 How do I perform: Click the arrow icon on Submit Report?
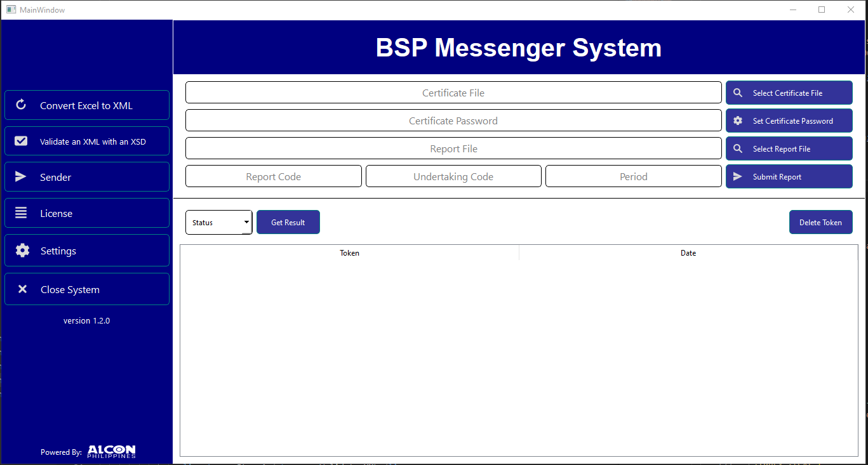click(737, 176)
